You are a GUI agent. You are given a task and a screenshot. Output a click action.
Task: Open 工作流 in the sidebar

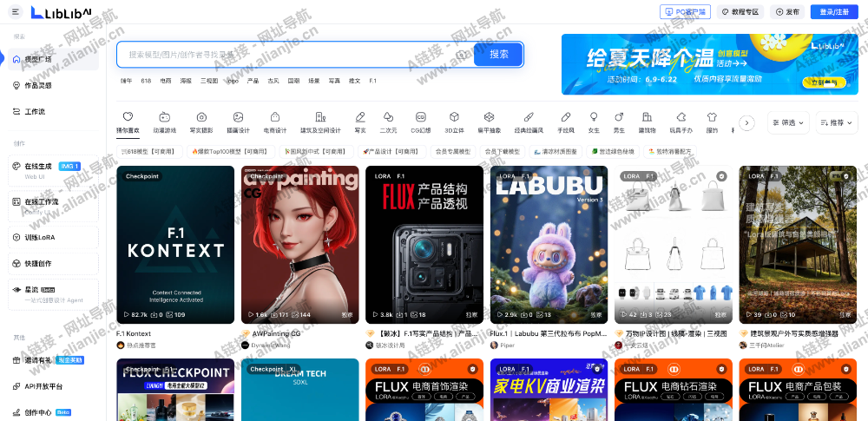click(x=54, y=111)
